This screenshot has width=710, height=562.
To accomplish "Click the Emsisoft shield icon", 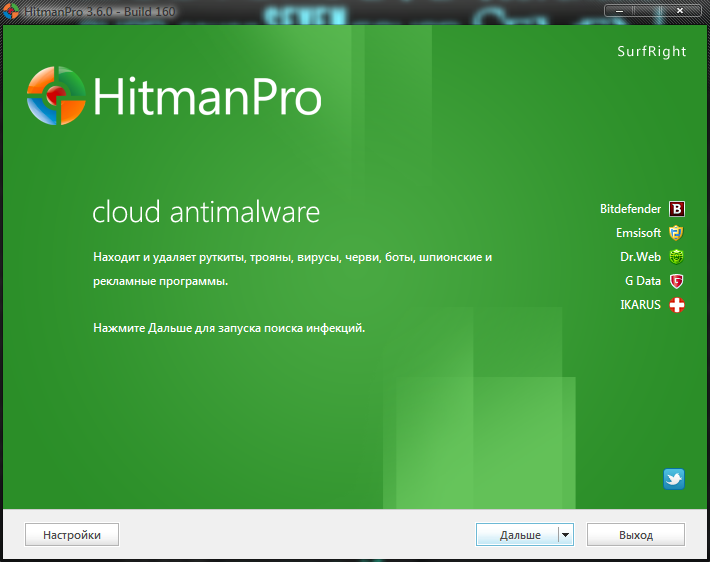I will tap(676, 233).
